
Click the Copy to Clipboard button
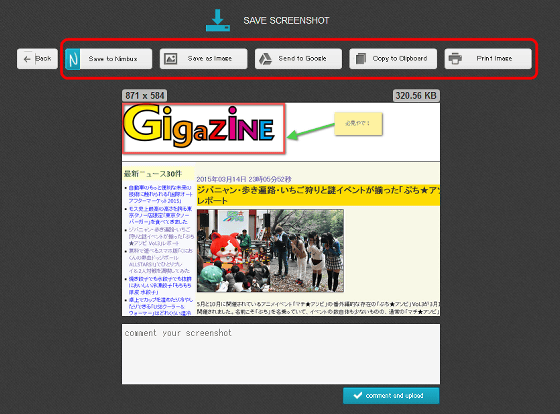(x=393, y=59)
